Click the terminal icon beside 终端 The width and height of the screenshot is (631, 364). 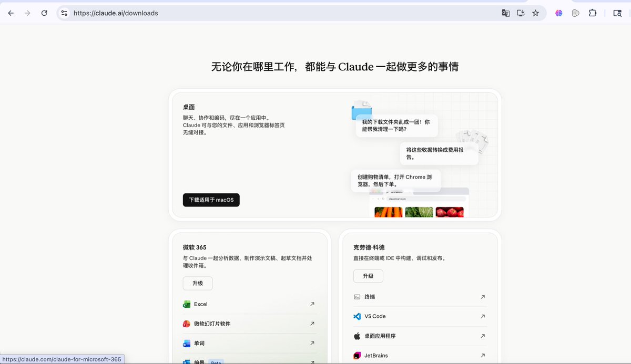click(357, 297)
